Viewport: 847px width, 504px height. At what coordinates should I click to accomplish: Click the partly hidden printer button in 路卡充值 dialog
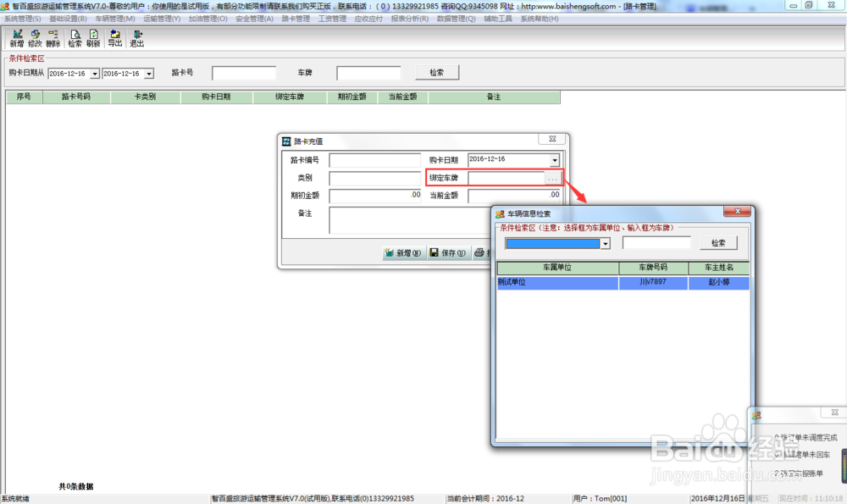[x=482, y=252]
